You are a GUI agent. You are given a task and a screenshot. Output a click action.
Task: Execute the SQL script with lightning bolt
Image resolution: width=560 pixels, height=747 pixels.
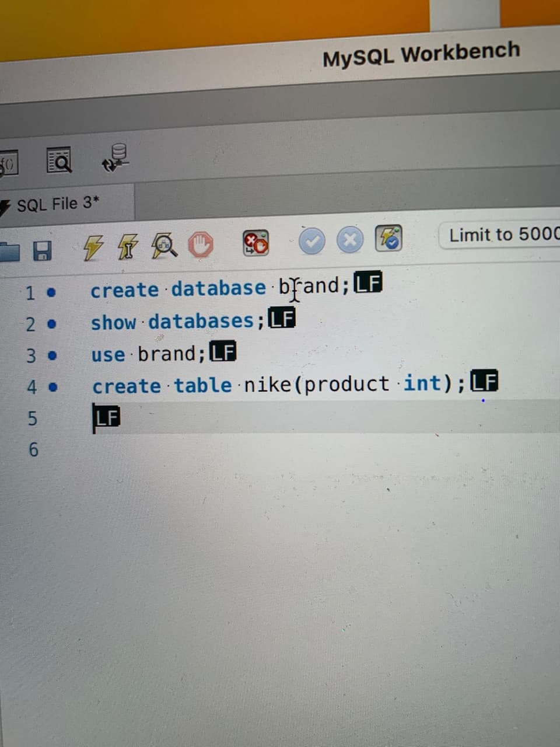(93, 247)
